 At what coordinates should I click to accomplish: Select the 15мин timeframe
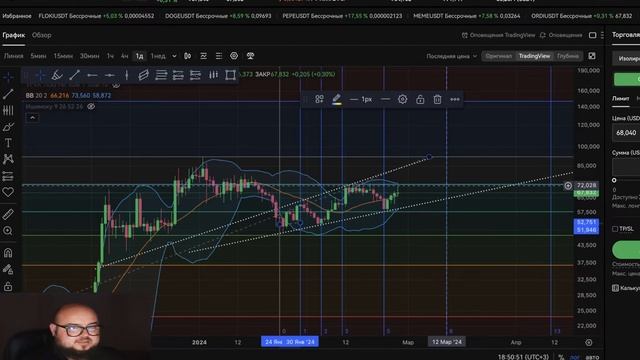(x=63, y=56)
